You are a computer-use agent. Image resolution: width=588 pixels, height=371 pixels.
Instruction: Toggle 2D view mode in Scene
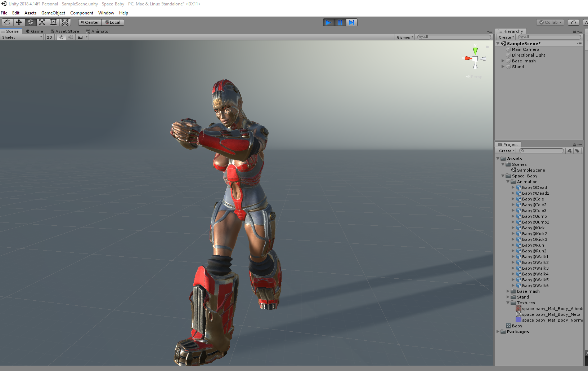50,37
